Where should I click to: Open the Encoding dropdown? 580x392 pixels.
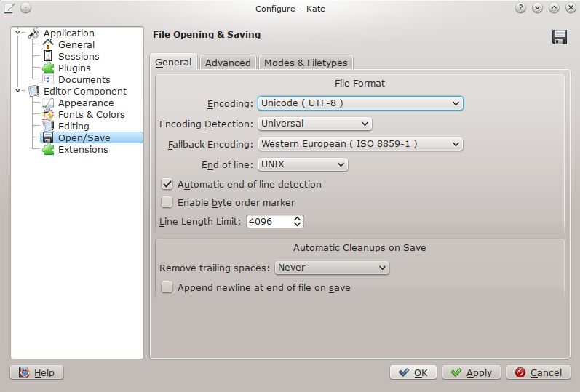click(x=360, y=103)
